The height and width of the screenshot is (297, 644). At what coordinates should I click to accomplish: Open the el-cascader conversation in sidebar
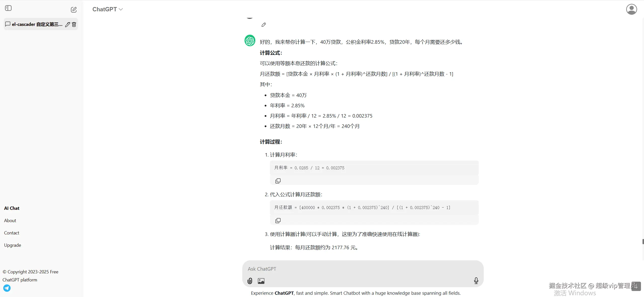pos(35,24)
